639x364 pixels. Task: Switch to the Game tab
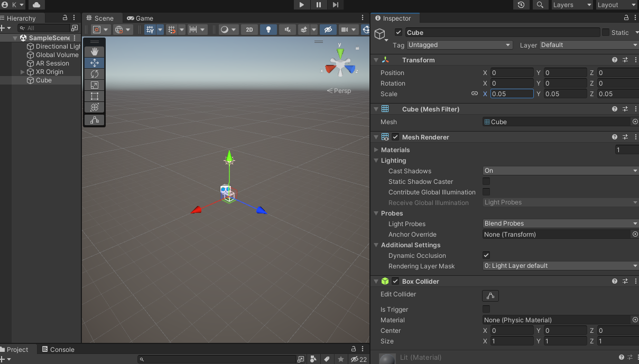point(140,18)
